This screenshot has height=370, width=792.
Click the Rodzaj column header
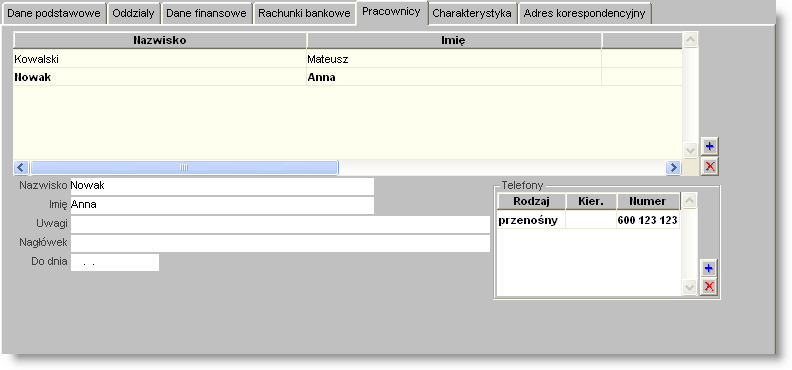click(x=531, y=201)
